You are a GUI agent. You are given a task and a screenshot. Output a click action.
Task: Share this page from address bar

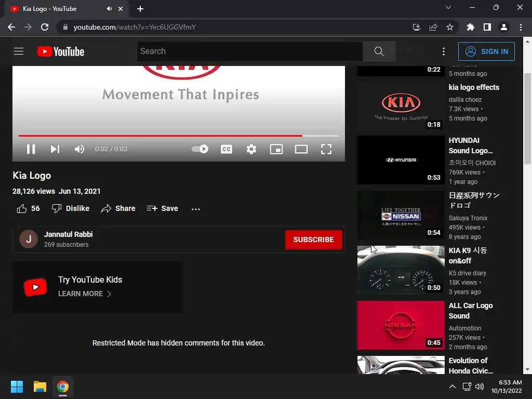[x=433, y=27]
